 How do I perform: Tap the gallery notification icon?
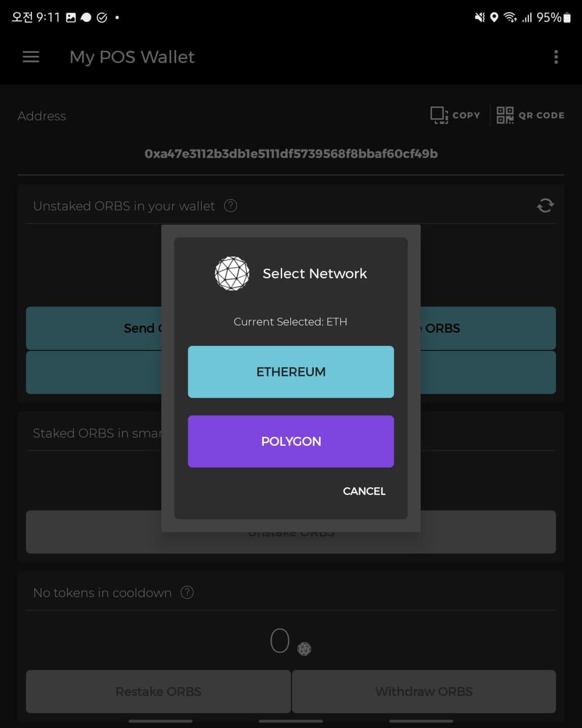[x=71, y=18]
